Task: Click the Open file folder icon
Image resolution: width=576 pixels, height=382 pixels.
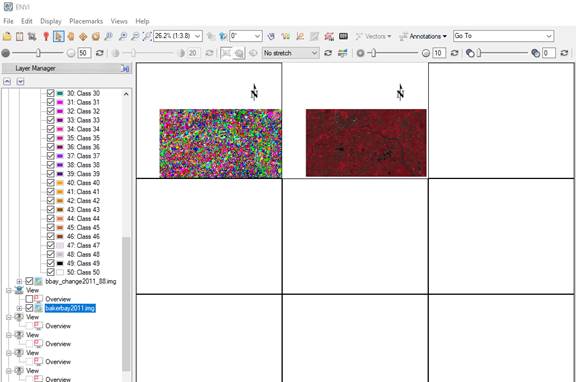Action: (7, 36)
